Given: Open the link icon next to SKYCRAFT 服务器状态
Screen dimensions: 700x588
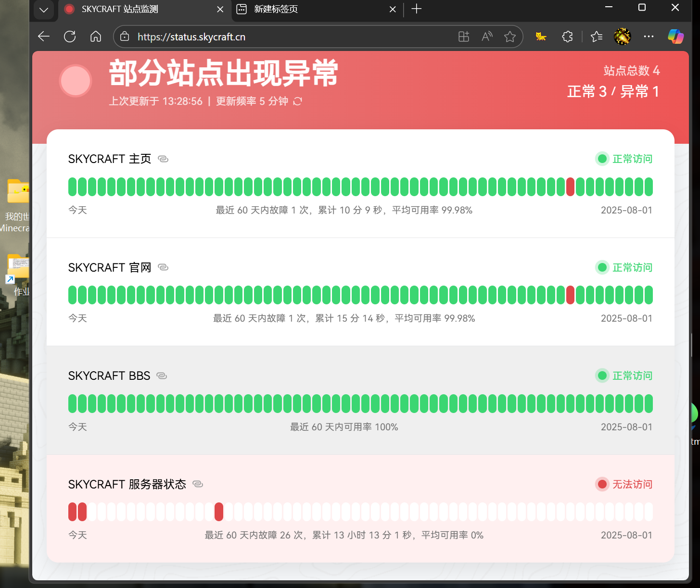Looking at the screenshot, I should (198, 484).
